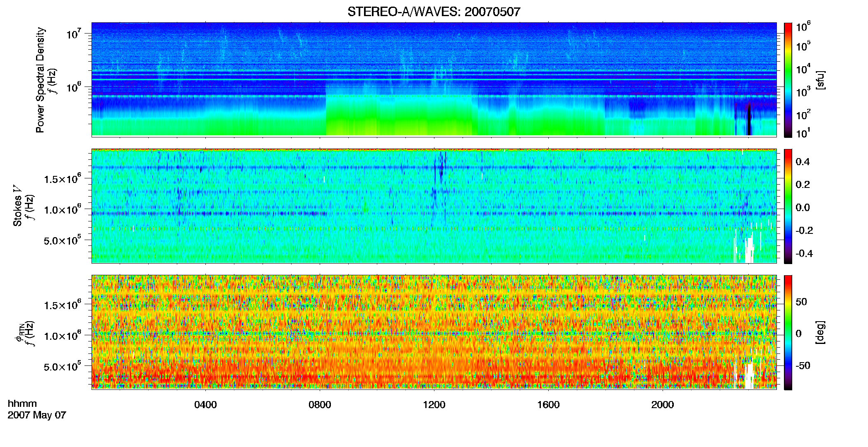Click inside the Stokes V spectrogram panel
Image resolution: width=868 pixels, height=447 pixels.
434,206
